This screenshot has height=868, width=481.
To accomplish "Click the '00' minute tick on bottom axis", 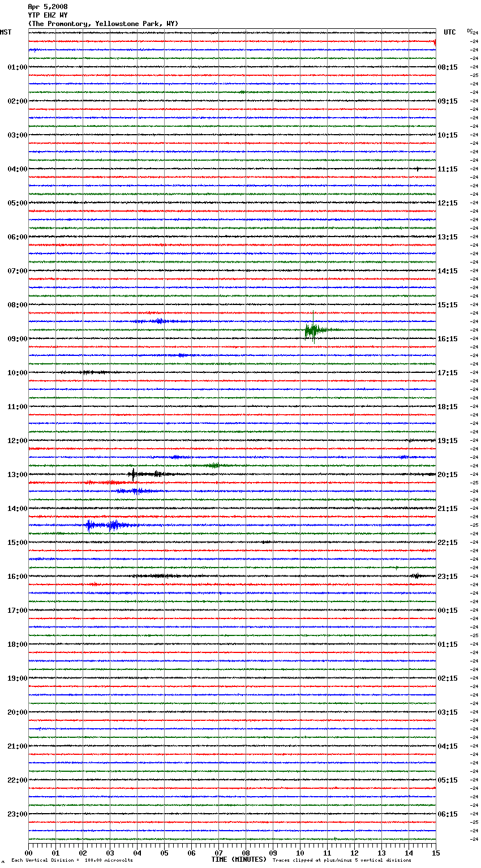I will (28, 853).
